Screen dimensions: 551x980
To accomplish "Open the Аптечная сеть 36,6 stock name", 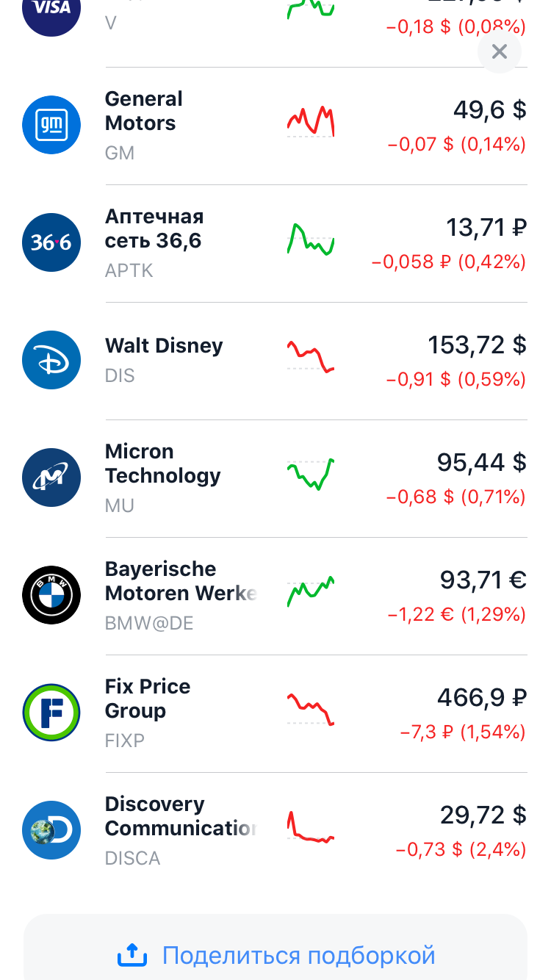I will point(154,228).
